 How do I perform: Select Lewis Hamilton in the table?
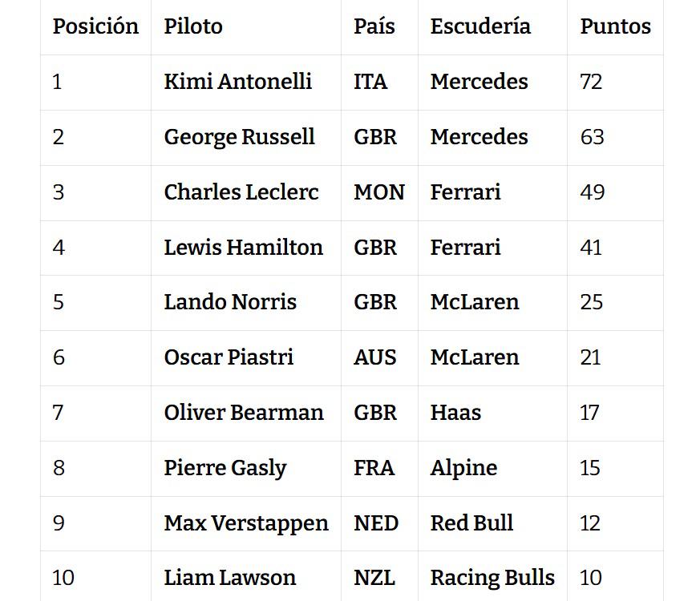pos(243,248)
